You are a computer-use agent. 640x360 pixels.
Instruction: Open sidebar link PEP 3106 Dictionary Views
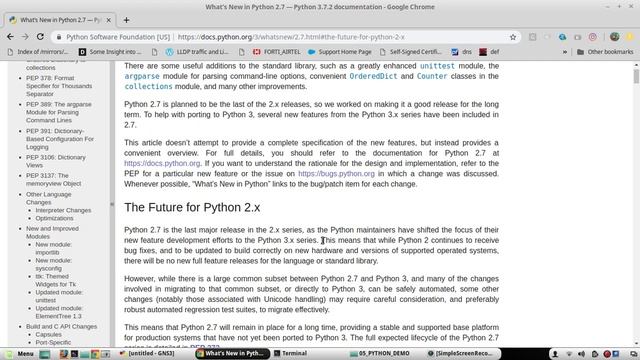(x=56, y=161)
